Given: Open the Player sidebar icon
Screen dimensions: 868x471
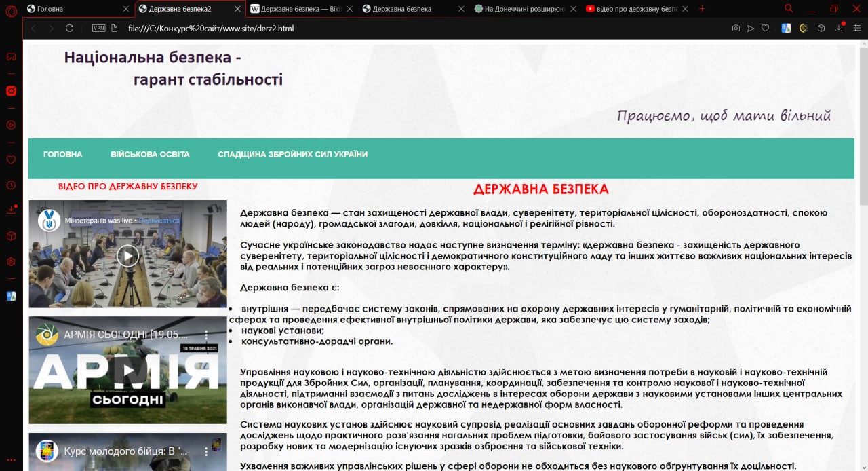Looking at the screenshot, I should (x=11, y=125).
